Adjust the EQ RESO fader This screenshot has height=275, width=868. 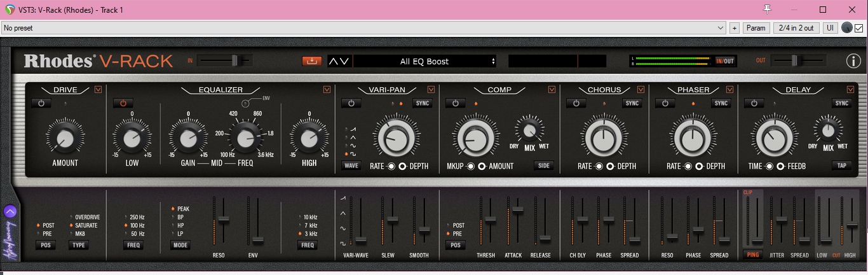(222, 219)
